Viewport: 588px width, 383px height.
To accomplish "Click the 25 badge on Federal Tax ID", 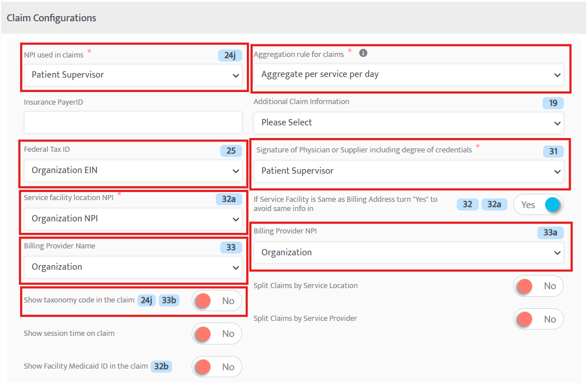I will point(231,151).
